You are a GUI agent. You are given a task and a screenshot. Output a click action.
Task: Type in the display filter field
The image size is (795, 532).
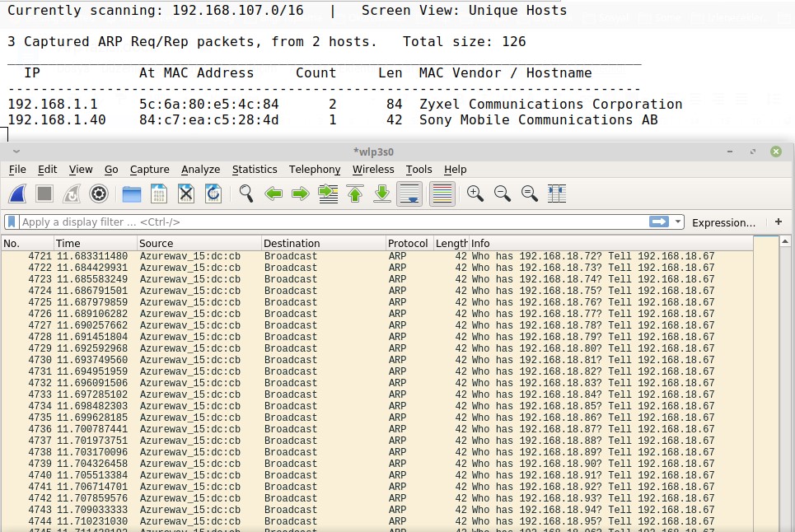pos(330,222)
